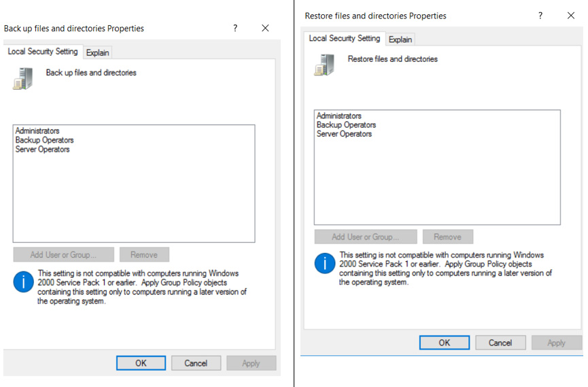Screen dimensions: 588x387
Task: Click the help question mark in Back up dialog
Action: click(x=235, y=28)
